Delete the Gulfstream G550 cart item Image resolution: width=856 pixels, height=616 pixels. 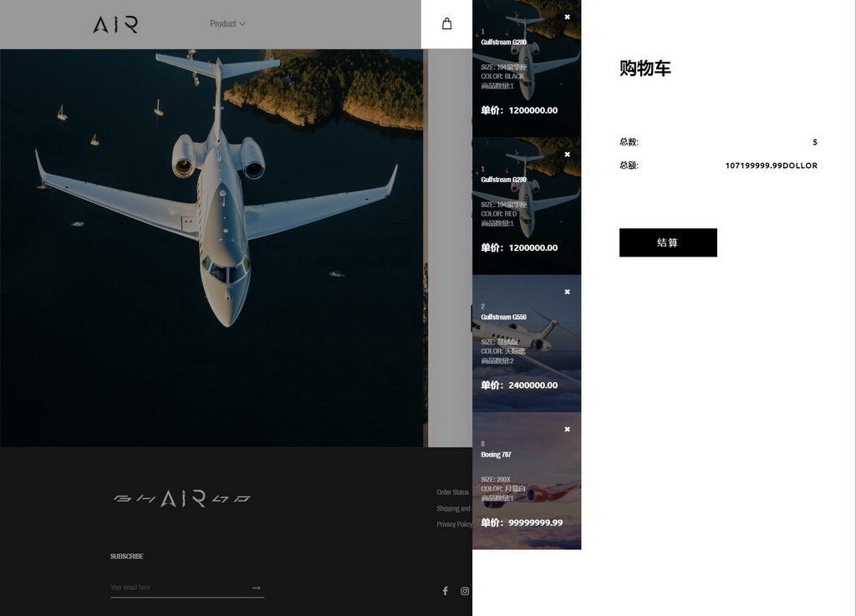[x=567, y=292]
